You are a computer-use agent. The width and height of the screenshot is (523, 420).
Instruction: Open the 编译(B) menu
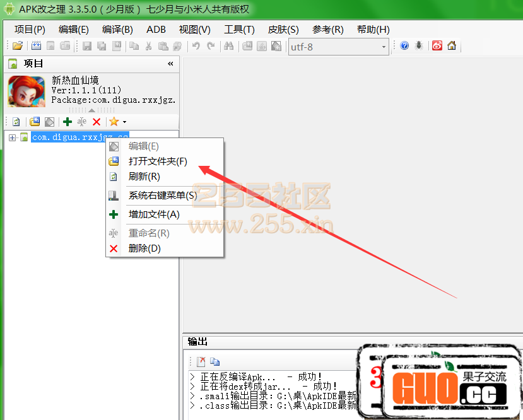117,30
